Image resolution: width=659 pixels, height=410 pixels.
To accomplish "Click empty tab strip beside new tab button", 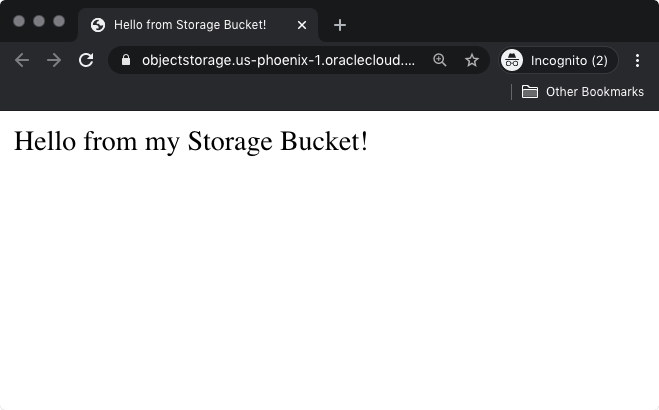I will tap(500, 22).
